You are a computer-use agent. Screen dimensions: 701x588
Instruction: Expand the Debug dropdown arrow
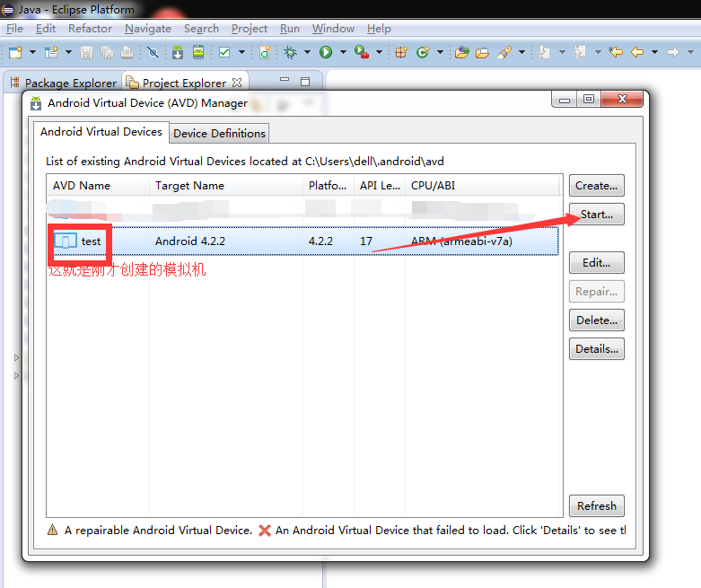point(307,52)
